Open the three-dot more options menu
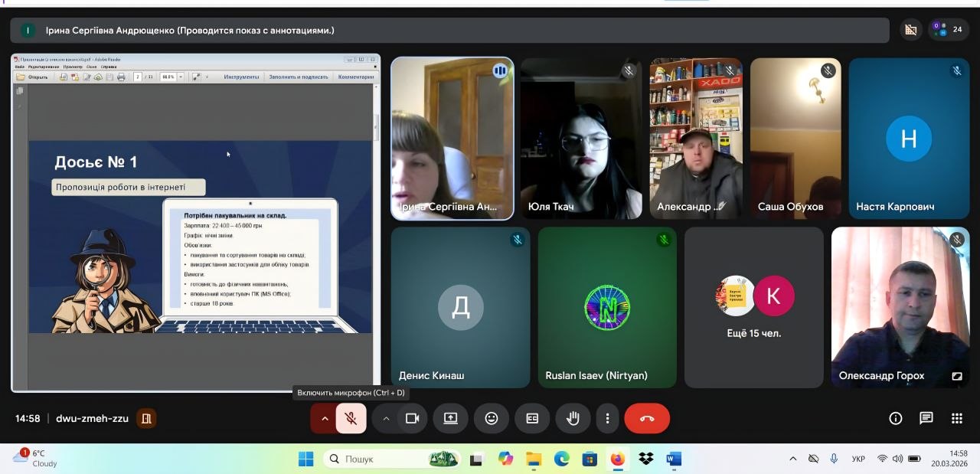Screen dimensions: 980x474 [607, 418]
